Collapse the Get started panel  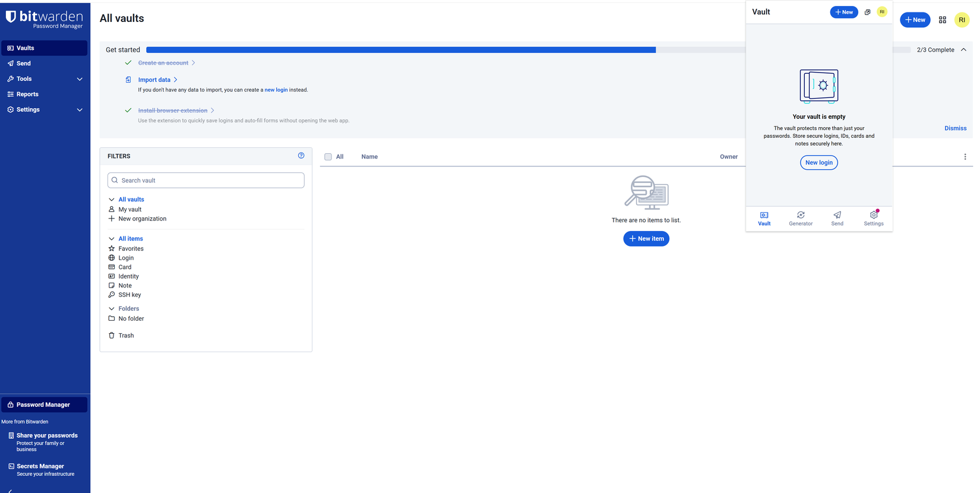click(963, 50)
